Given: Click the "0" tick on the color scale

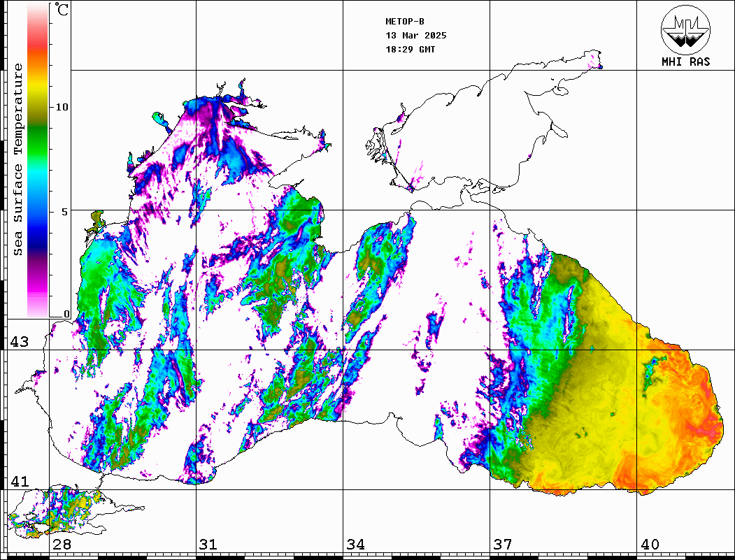Looking at the screenshot, I should (x=66, y=315).
